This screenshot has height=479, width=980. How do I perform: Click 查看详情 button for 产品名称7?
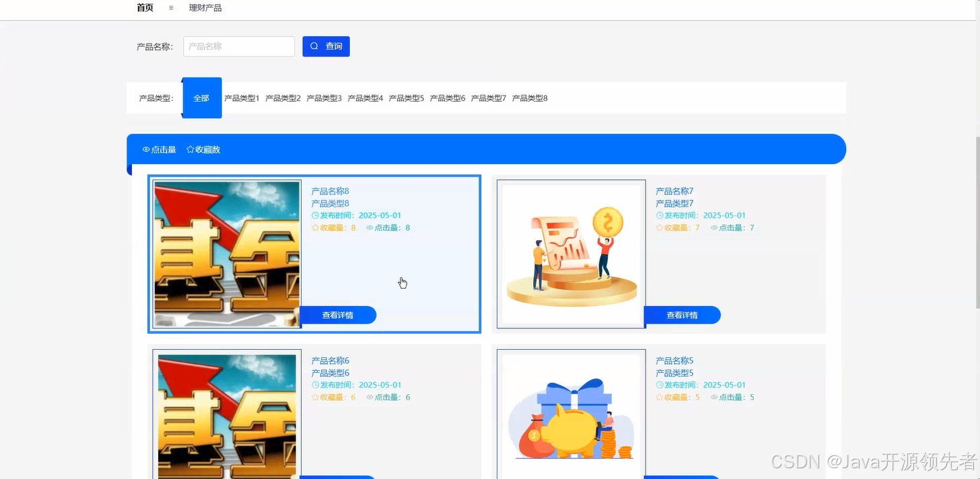tap(682, 315)
